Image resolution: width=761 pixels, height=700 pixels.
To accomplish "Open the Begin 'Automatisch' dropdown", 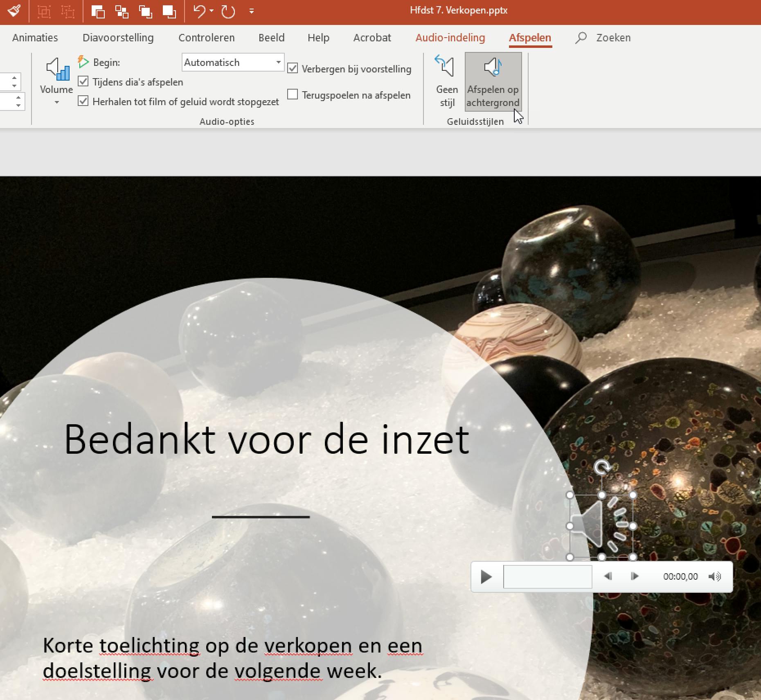I will (233, 62).
